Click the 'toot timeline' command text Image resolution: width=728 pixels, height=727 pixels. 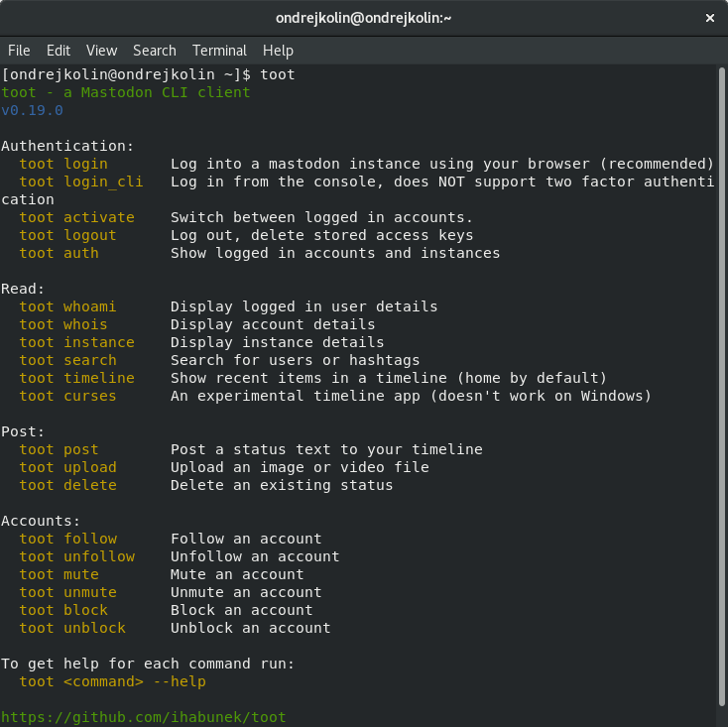(76, 378)
